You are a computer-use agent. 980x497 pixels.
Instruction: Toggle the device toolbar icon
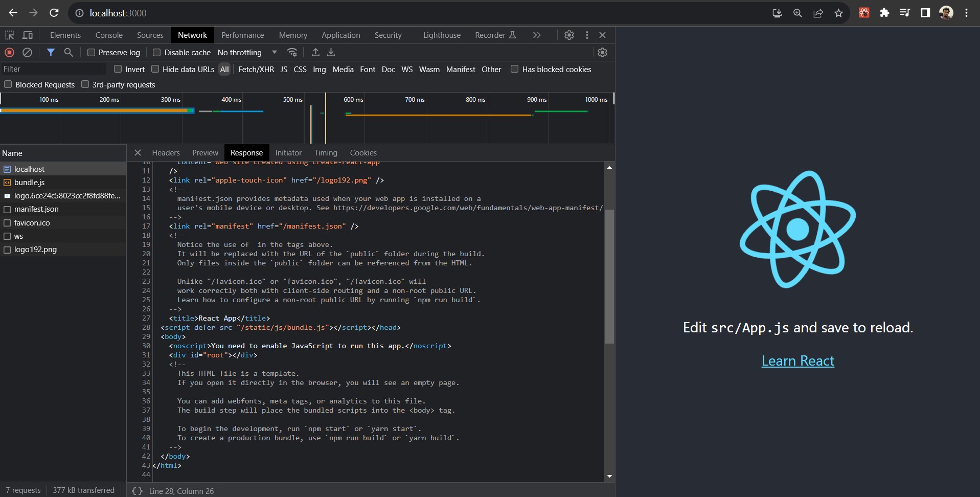28,35
